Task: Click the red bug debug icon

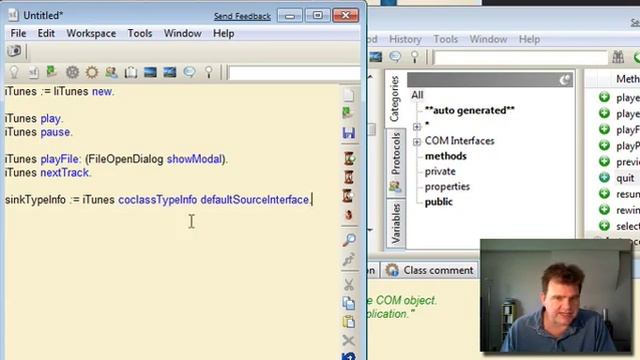Action: point(349,214)
